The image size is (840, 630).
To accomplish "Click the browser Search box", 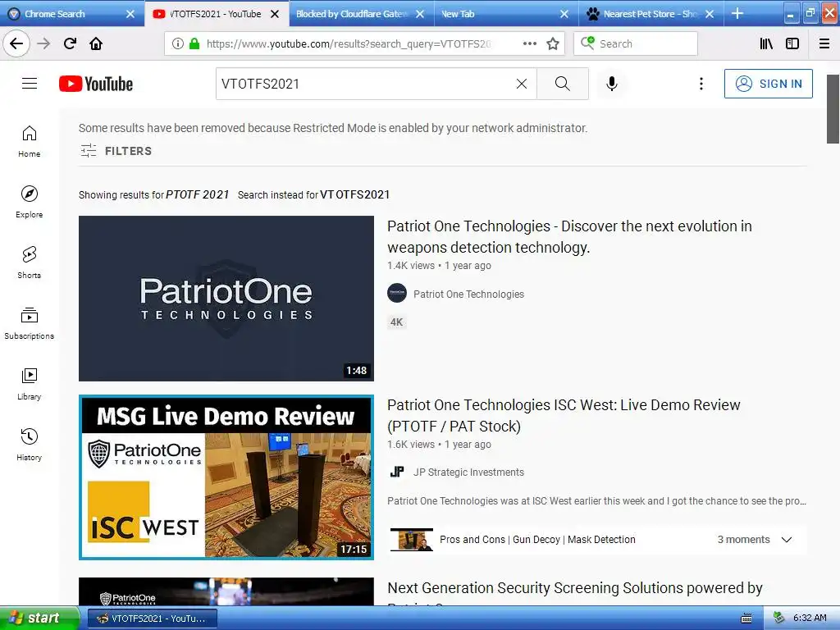I will coord(636,43).
